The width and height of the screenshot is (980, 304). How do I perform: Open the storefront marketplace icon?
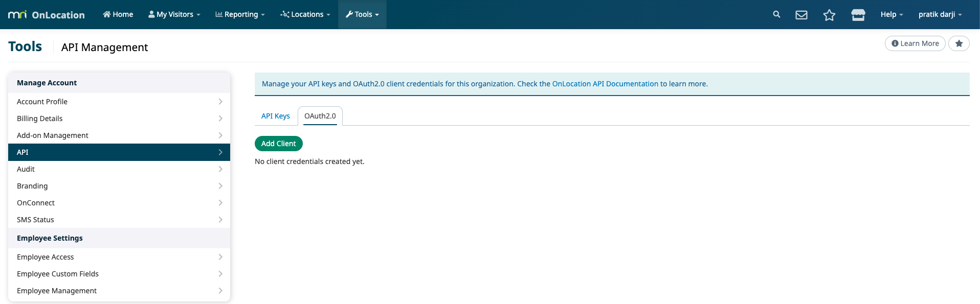pyautogui.click(x=858, y=15)
